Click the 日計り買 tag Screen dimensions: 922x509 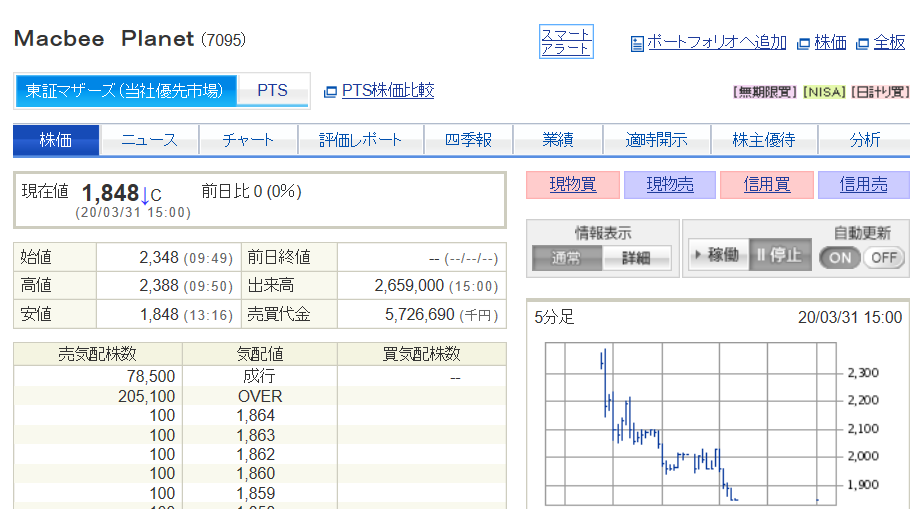click(x=880, y=92)
